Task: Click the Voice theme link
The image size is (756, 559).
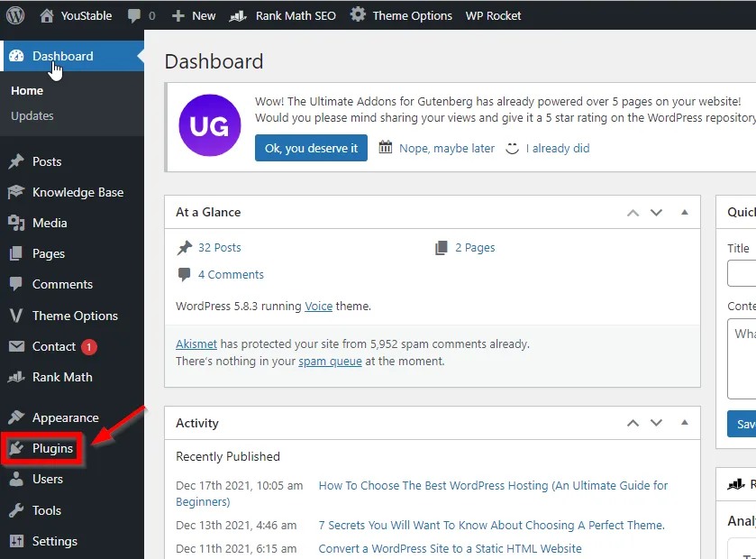Action: [318, 307]
